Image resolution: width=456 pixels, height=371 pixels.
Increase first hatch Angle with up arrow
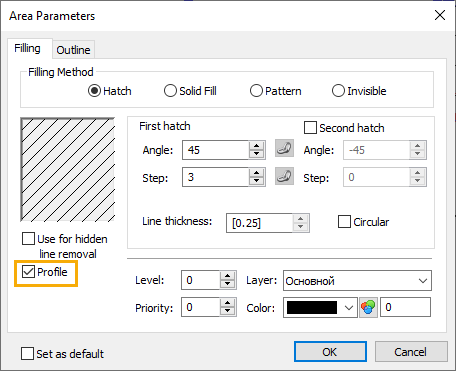point(256,146)
